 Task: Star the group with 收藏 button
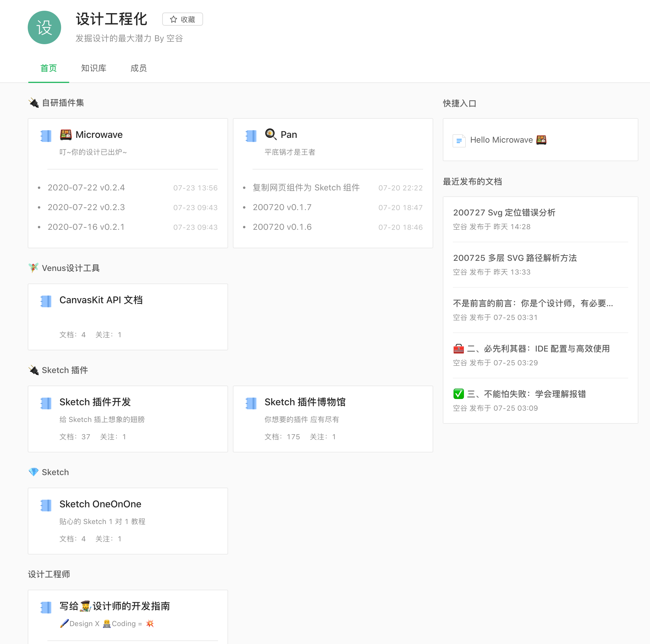coord(182,19)
